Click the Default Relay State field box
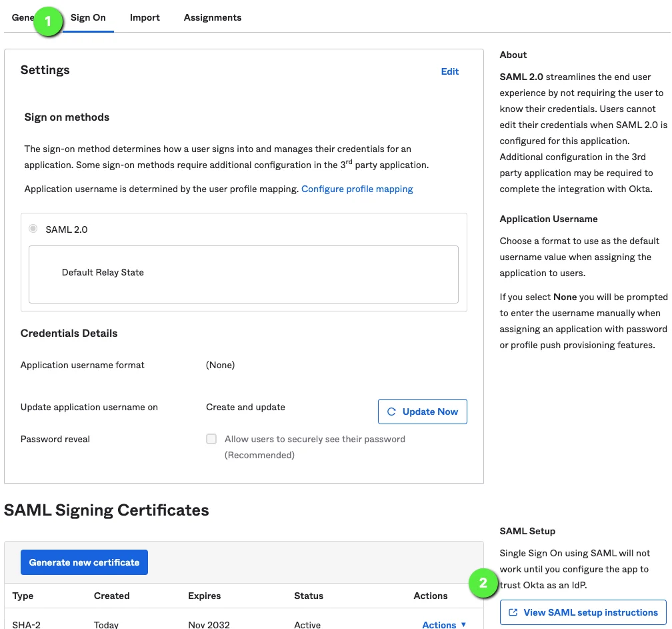The image size is (672, 629). pyautogui.click(x=243, y=274)
